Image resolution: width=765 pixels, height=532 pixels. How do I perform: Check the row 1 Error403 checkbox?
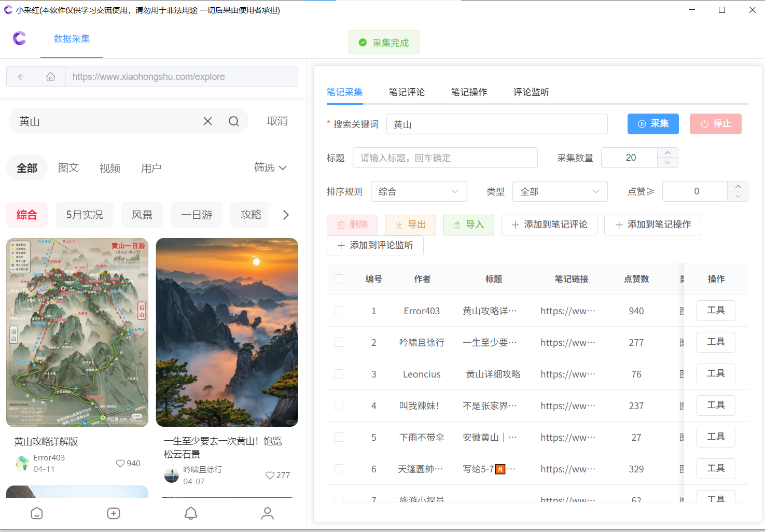click(x=339, y=311)
